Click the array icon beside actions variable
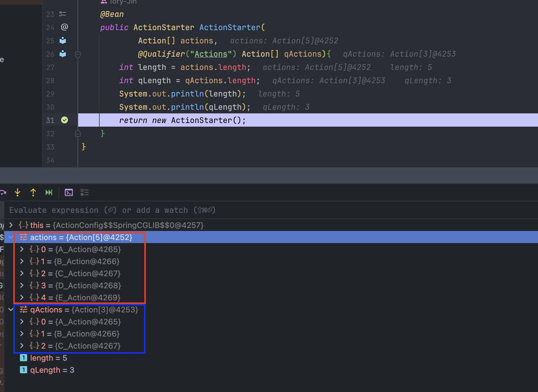 click(24, 237)
